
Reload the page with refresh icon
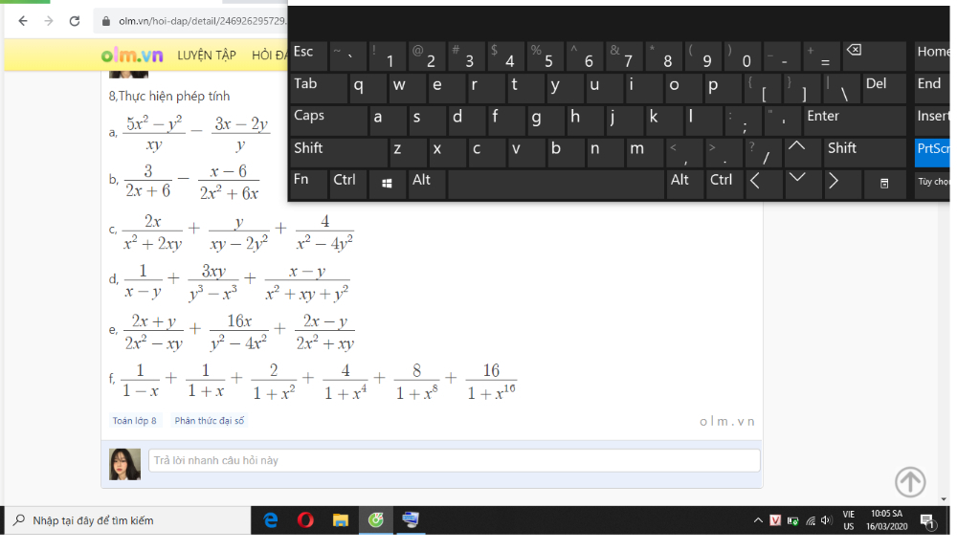[x=75, y=21]
